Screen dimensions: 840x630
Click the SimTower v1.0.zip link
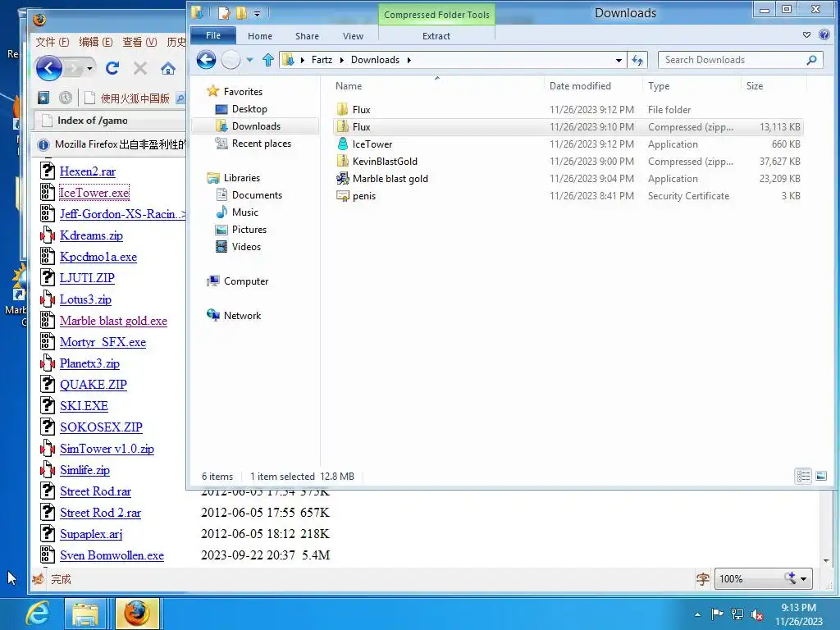pyautogui.click(x=107, y=449)
